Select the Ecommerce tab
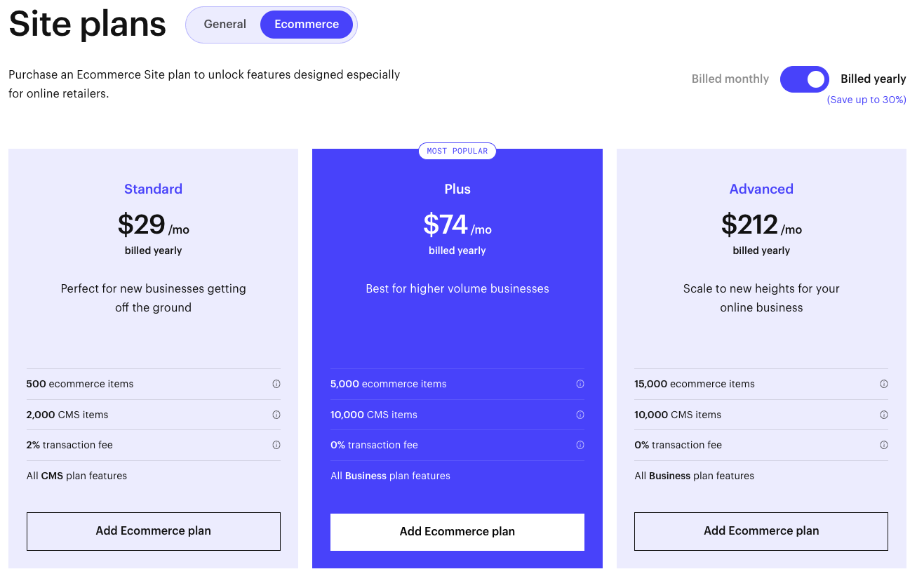917x588 pixels. 307,24
